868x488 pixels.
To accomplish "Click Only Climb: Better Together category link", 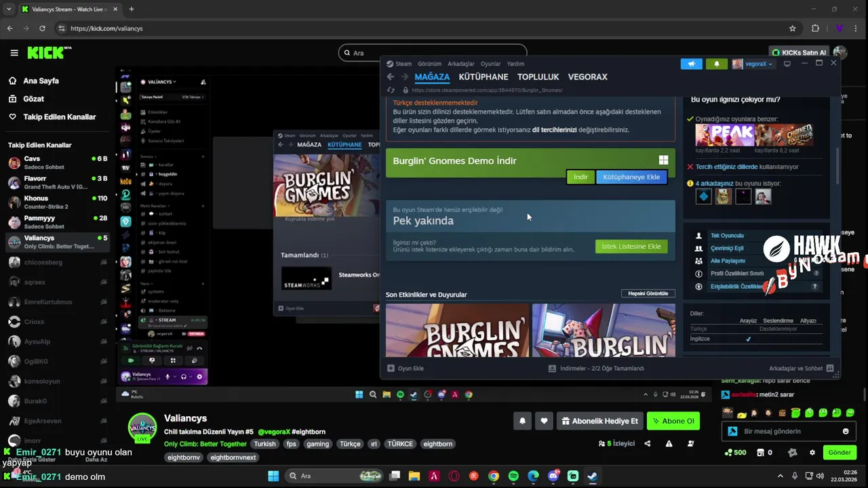I will click(x=205, y=444).
